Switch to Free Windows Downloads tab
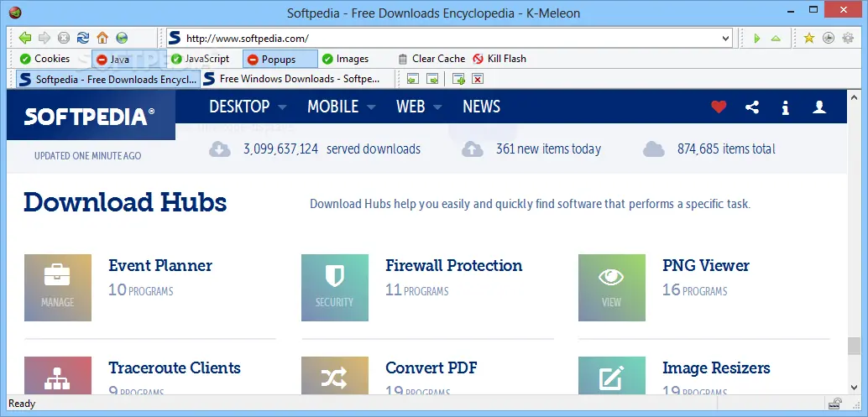Viewport: 868px width, 417px height. (x=291, y=79)
